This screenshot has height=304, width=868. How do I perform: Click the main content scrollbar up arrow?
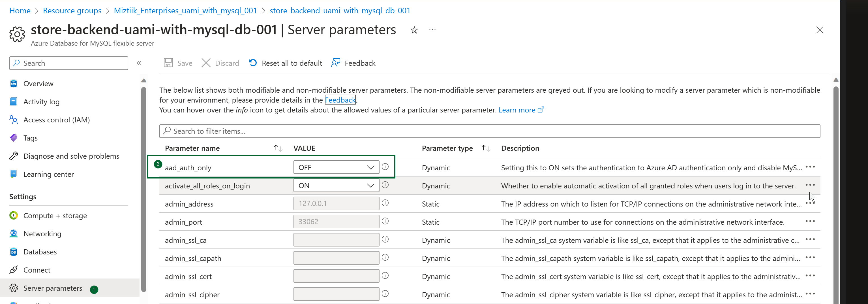point(836,80)
